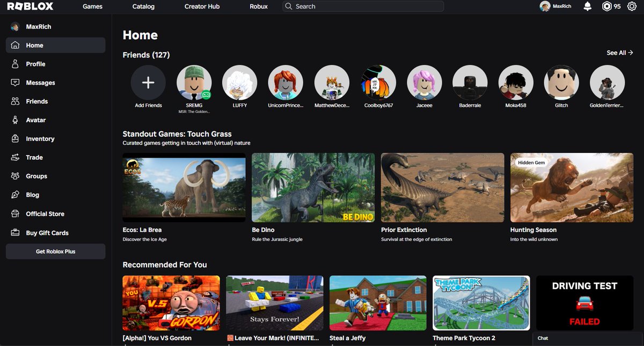Screen dimensions: 644x346
Task: Open GoldenTerrier friend avatar
Action: [608, 83]
